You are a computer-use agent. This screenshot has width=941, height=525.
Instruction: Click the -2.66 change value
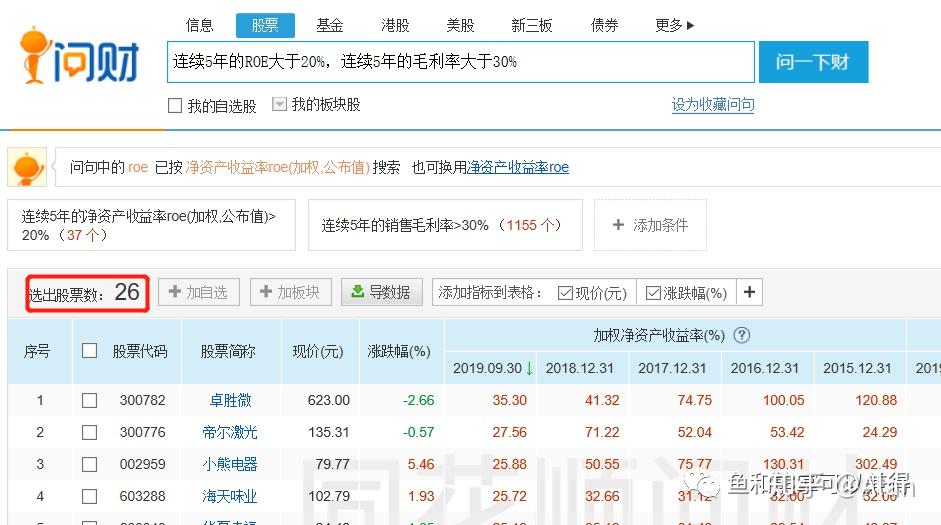418,400
